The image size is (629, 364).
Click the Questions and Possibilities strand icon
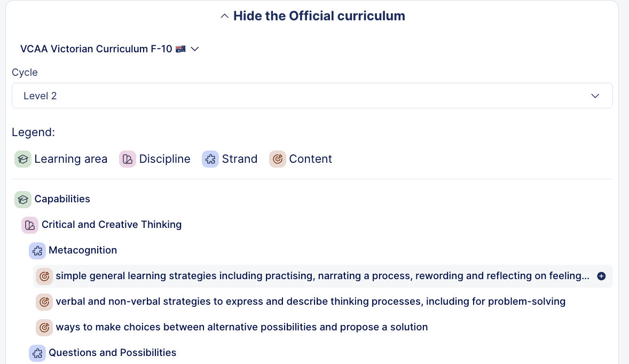(37, 353)
